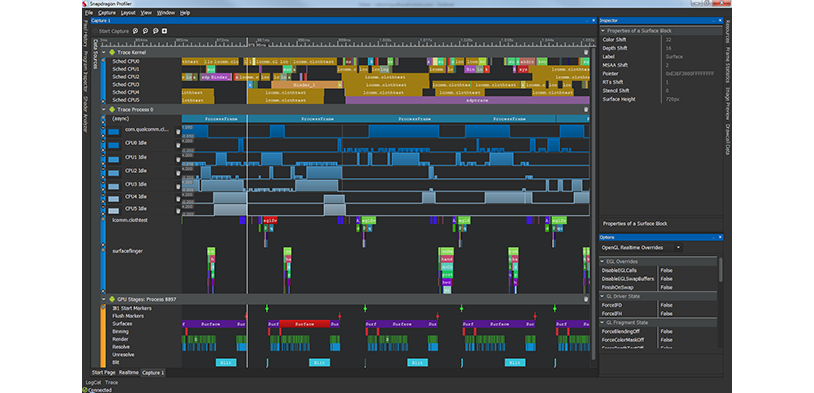The image size is (814, 393).
Task: Select the Binning row label
Action: point(120,331)
